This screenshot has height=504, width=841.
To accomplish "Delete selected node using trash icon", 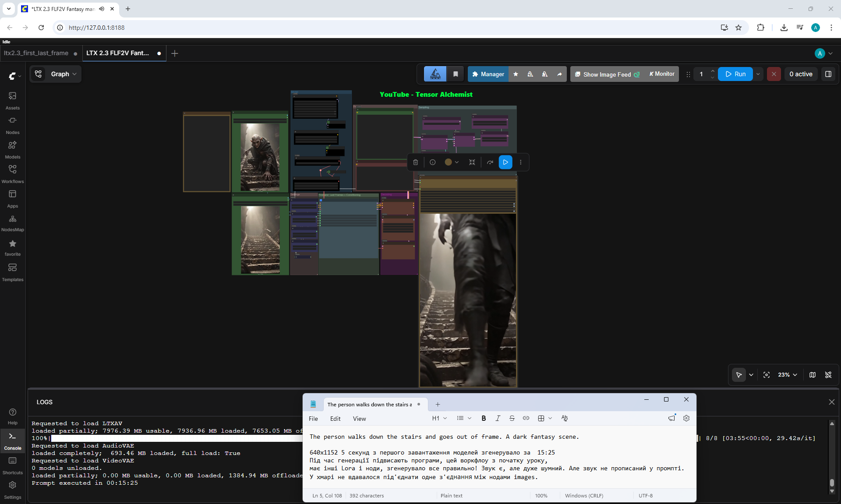I will (415, 162).
